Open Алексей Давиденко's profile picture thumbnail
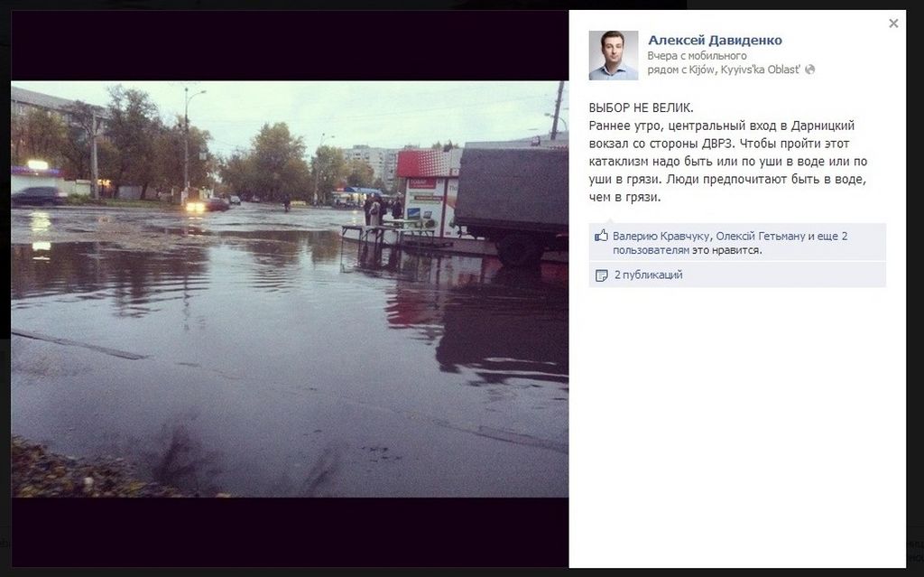The width and height of the screenshot is (924, 577). pyautogui.click(x=613, y=55)
